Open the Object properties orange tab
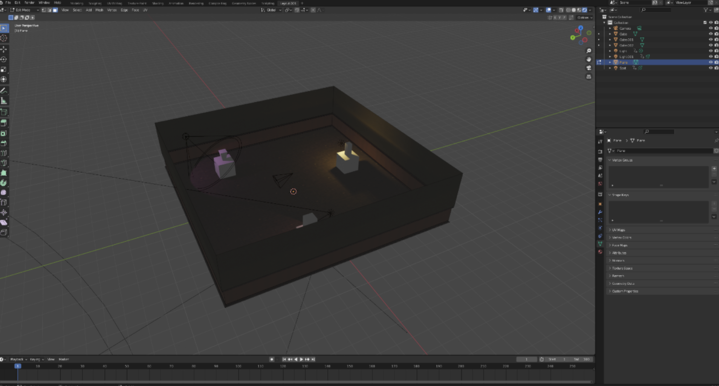719x386 pixels. 600,204
